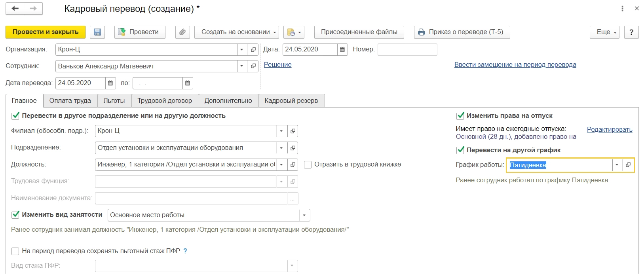The image size is (644, 278).
Task: Open calendar for Дата перевода field
Action: [x=110, y=83]
